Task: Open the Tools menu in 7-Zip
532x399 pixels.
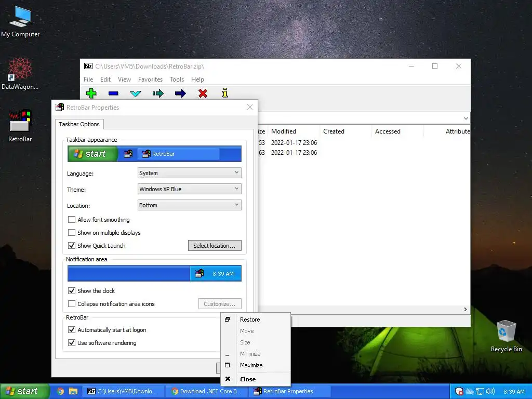Action: [x=177, y=79]
